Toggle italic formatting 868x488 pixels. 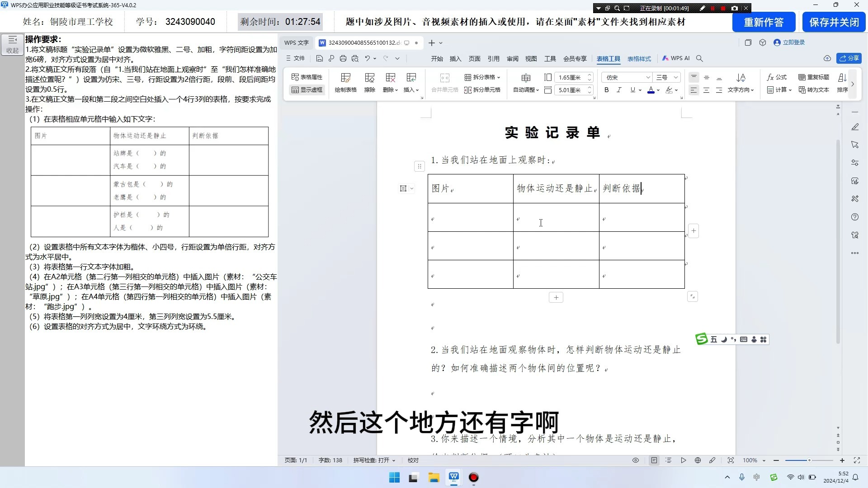pos(619,90)
